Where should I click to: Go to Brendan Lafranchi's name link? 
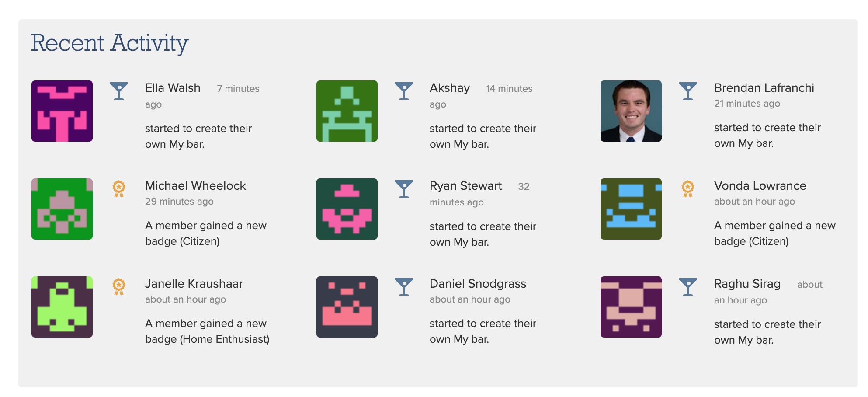point(764,88)
